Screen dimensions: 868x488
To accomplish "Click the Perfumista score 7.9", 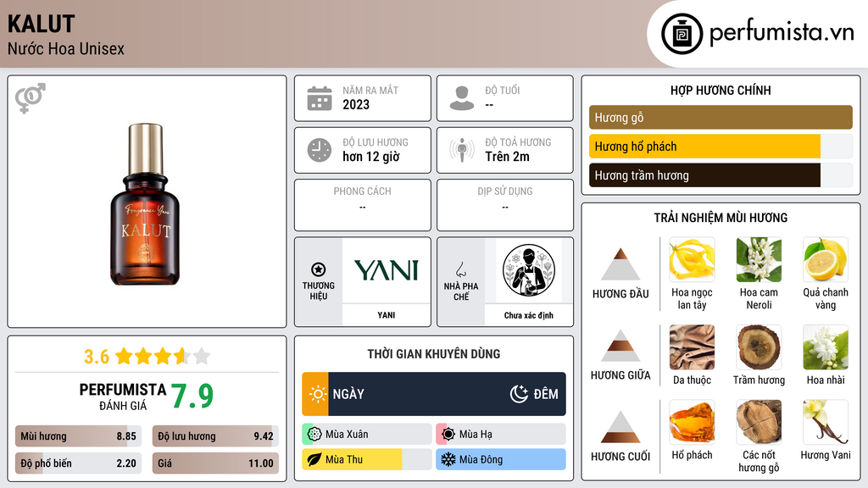I will click(x=192, y=396).
